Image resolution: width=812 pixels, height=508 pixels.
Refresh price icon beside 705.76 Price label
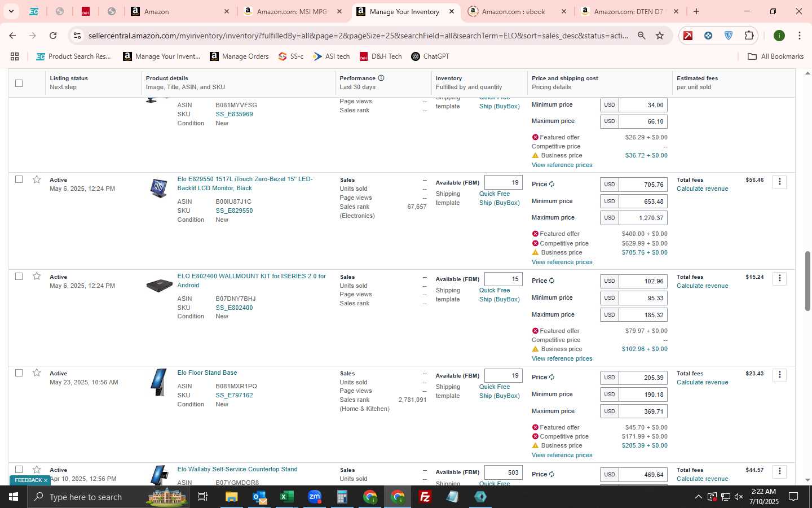tap(552, 184)
